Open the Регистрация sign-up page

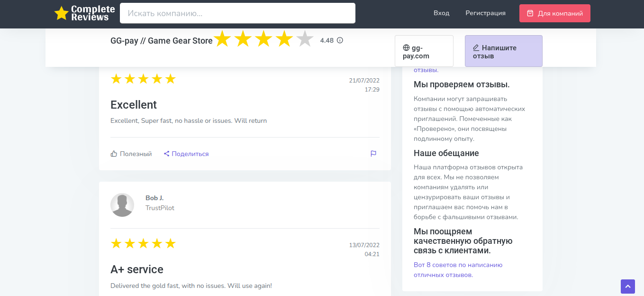(485, 13)
